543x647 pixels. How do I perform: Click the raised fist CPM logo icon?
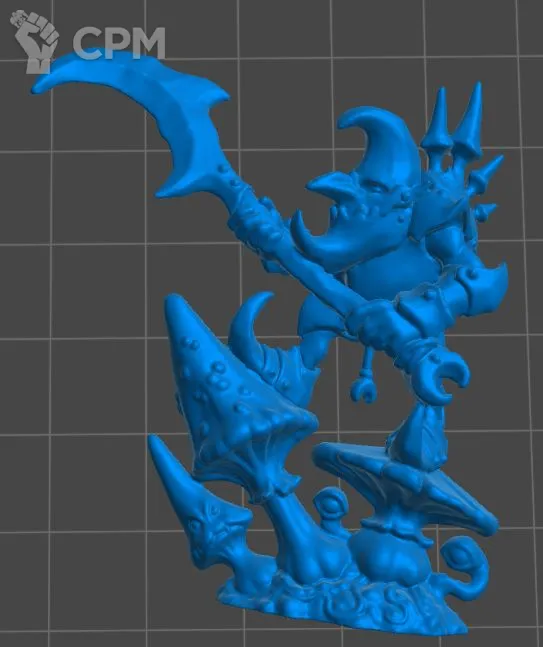(34, 41)
